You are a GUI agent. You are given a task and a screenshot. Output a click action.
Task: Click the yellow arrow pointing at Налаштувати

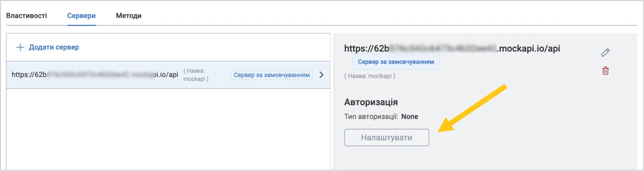472,108
